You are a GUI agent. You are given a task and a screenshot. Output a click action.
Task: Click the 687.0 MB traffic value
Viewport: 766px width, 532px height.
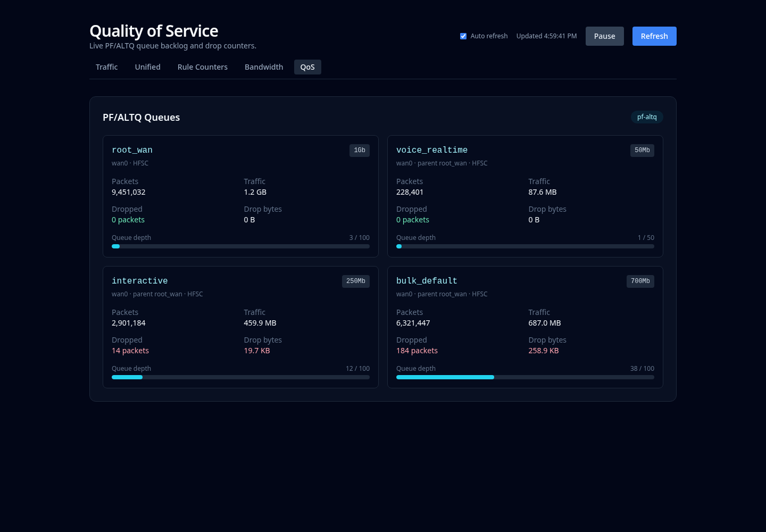tap(545, 323)
